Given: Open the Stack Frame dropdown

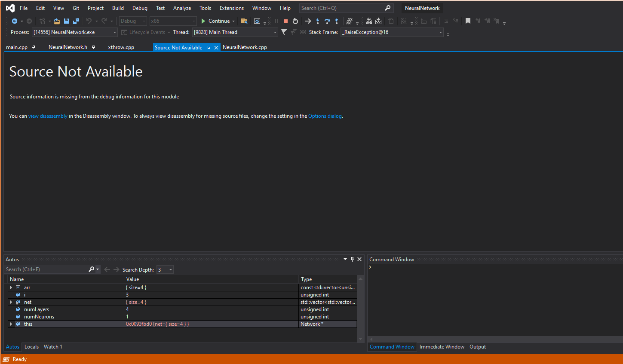Looking at the screenshot, I should 440,32.
